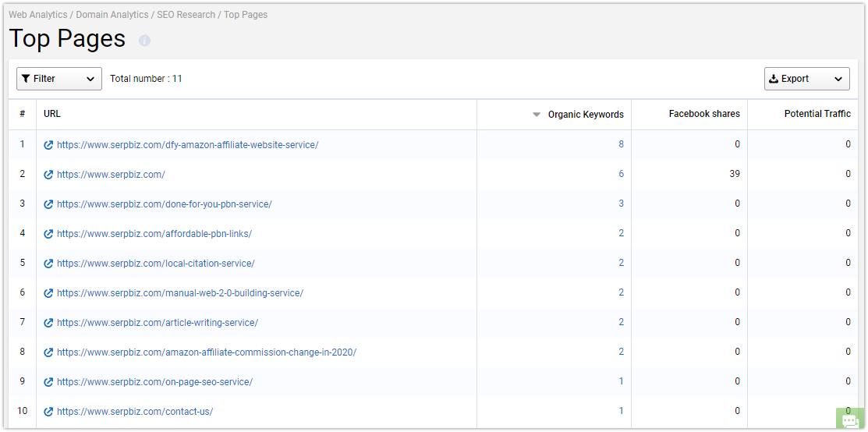Sort by Organic Keywords column arrow
The height and width of the screenshot is (432, 868).
[x=536, y=115]
